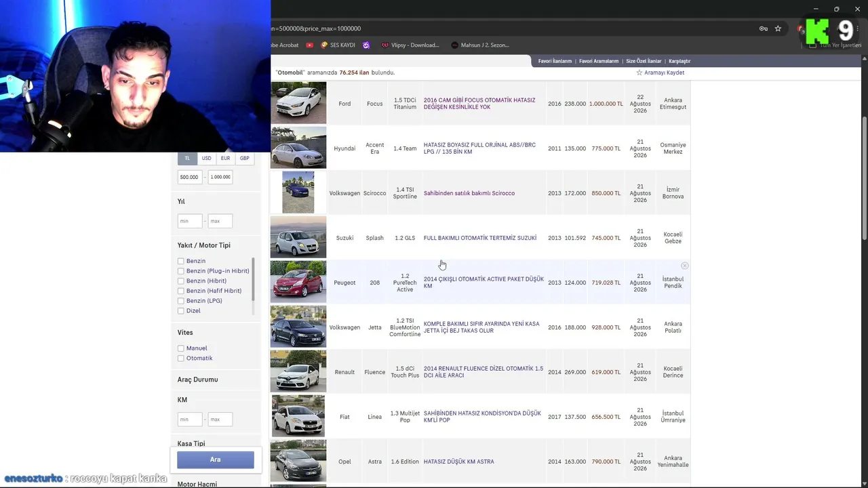Open Sahibinden satılık bakımlı Scirocco link

(x=469, y=193)
